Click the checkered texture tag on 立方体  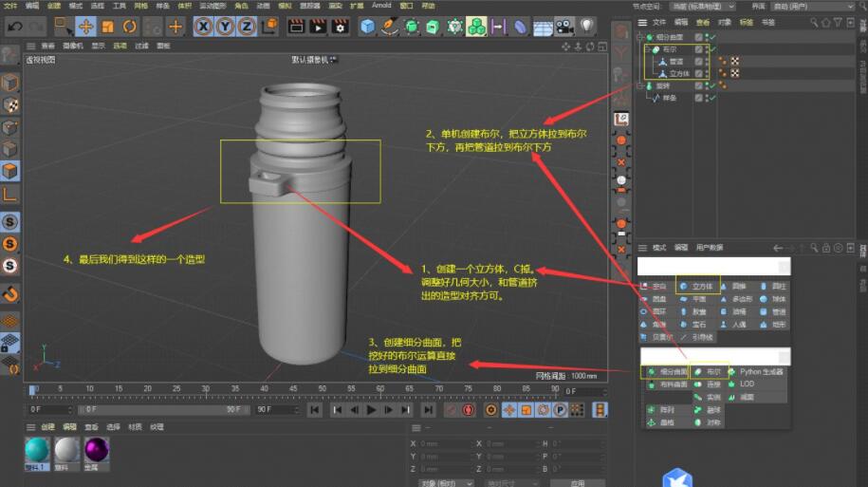734,73
